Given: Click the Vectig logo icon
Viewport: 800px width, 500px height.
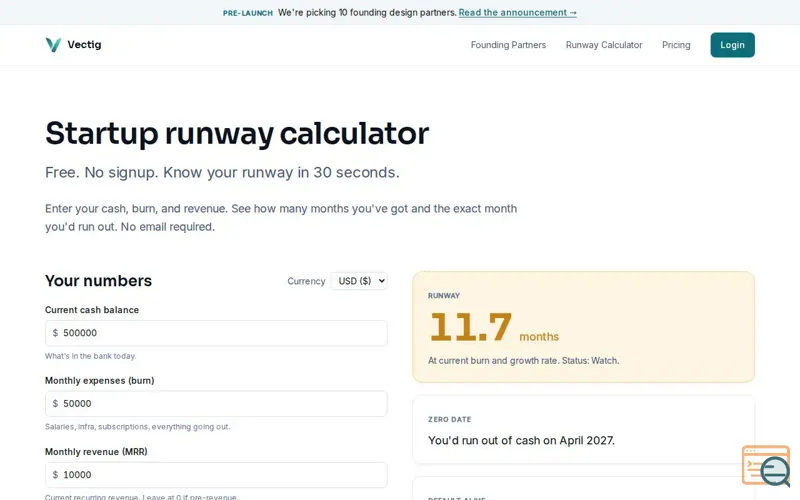Looking at the screenshot, I should tap(53, 45).
